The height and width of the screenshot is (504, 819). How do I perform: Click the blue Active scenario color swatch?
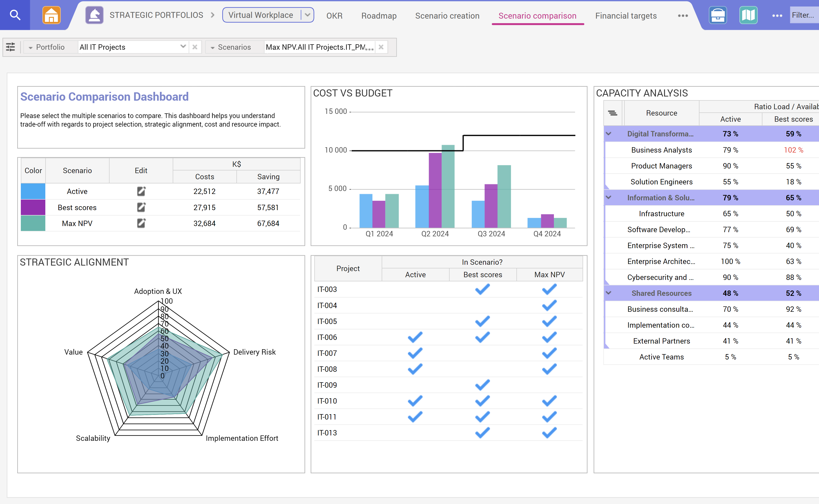[x=33, y=191]
